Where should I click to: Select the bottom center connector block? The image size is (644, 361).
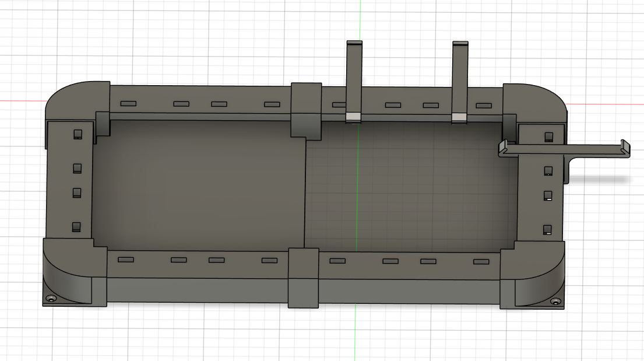(304, 278)
